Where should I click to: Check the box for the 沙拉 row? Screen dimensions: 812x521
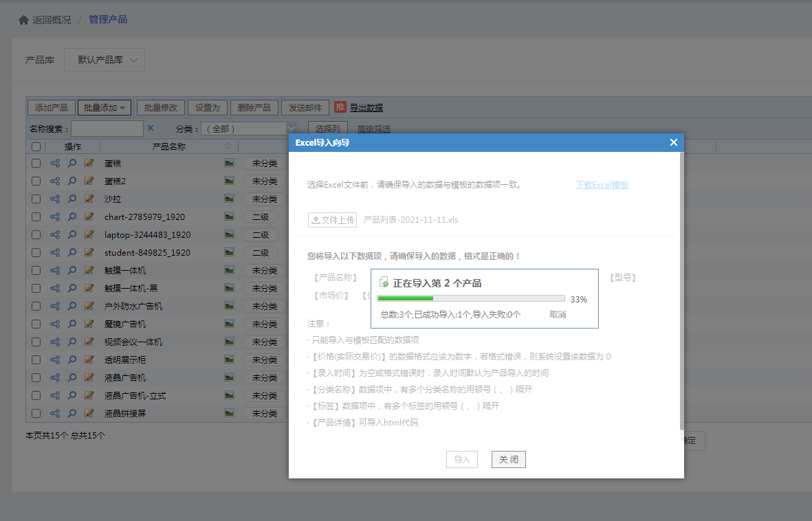click(36, 199)
